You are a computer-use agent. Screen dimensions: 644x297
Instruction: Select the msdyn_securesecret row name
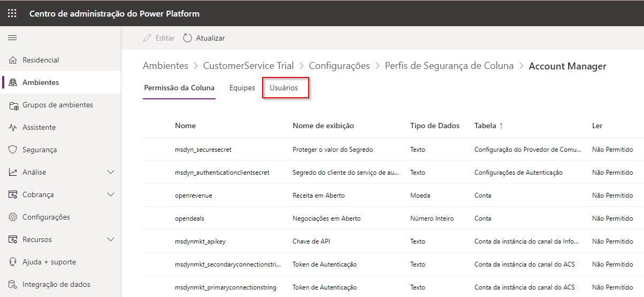(x=203, y=150)
